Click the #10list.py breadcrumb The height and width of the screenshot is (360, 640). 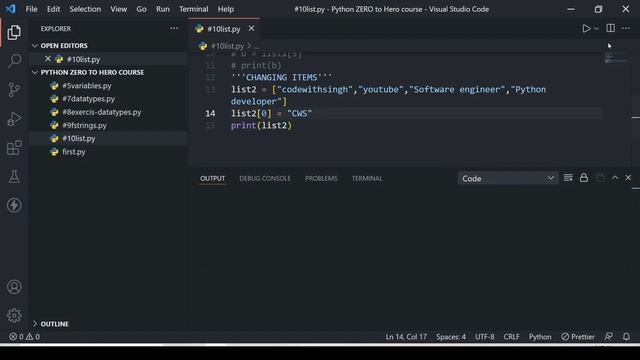[227, 46]
